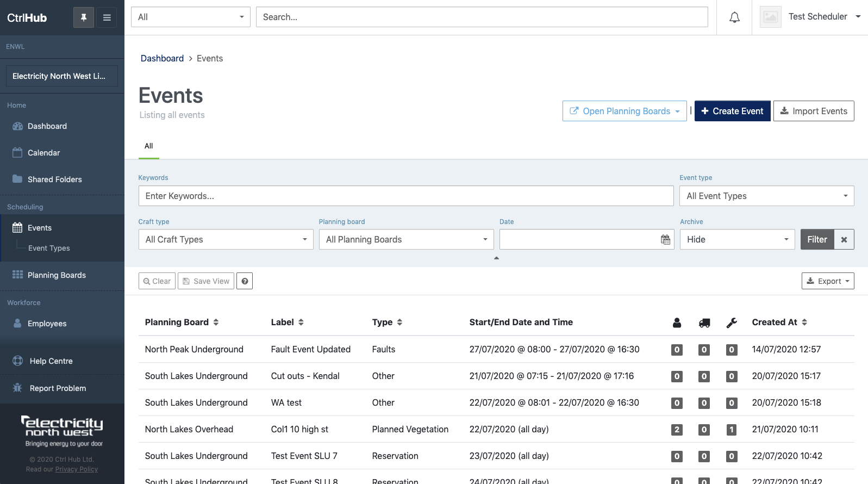Select the All events tab
Image resolution: width=868 pixels, height=484 pixels.
click(x=149, y=146)
